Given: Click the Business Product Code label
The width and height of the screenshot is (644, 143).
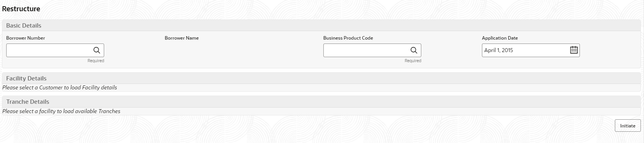Looking at the screenshot, I should point(348,38).
